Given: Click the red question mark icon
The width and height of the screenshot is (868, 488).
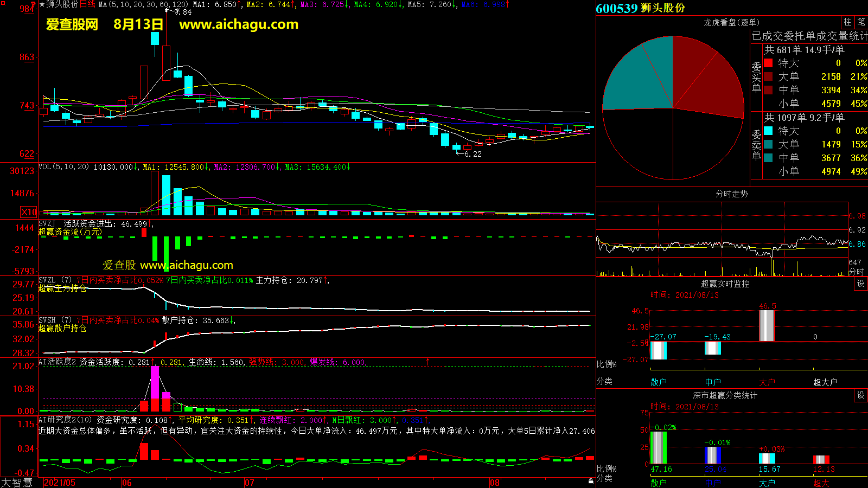Looking at the screenshot, I should tap(33, 4).
